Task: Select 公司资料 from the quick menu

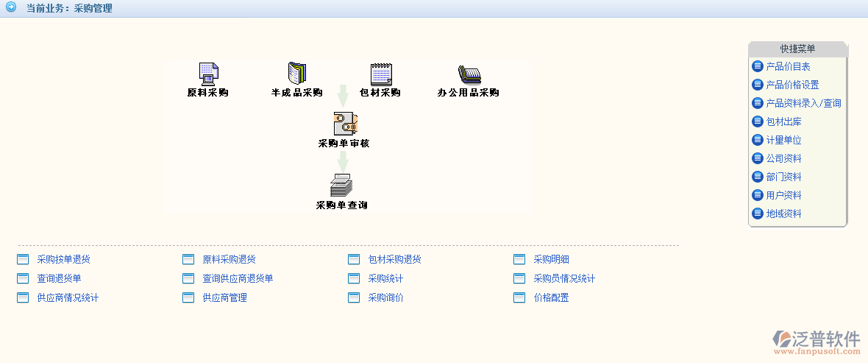Action: (783, 158)
